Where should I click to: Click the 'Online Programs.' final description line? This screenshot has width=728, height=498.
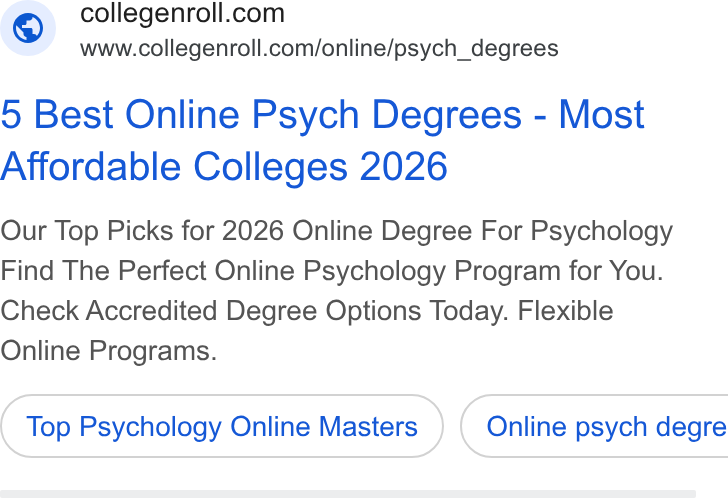[109, 351]
